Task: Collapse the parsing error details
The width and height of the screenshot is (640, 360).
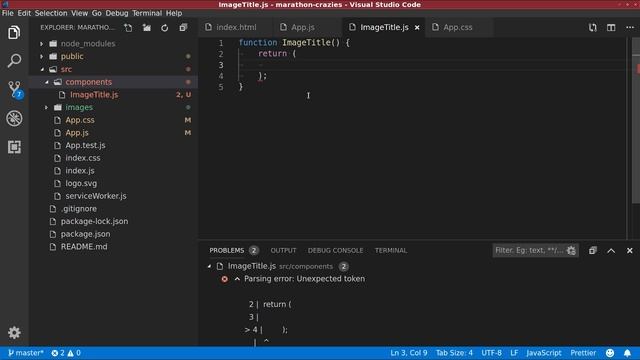Action: tap(237, 279)
